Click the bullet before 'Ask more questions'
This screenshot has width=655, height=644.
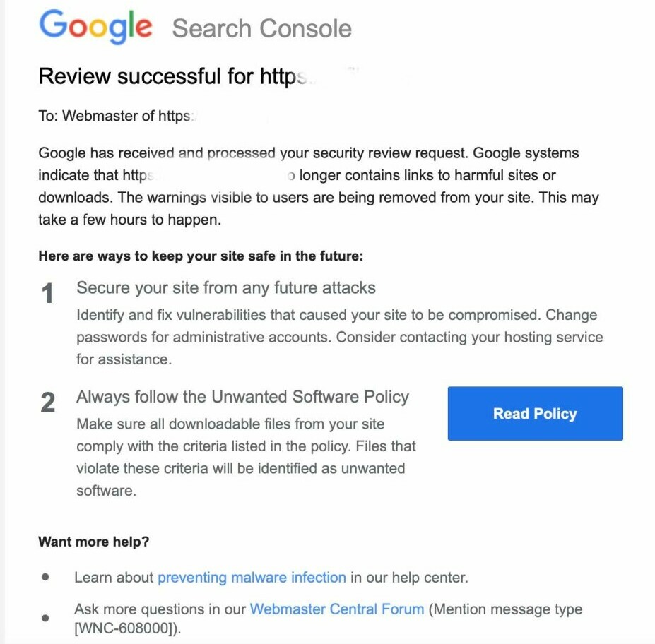(x=46, y=618)
